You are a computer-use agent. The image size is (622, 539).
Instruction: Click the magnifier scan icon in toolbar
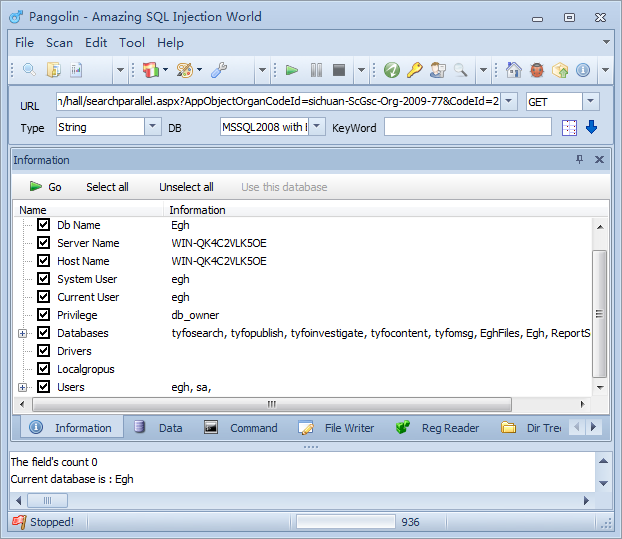click(x=29, y=70)
